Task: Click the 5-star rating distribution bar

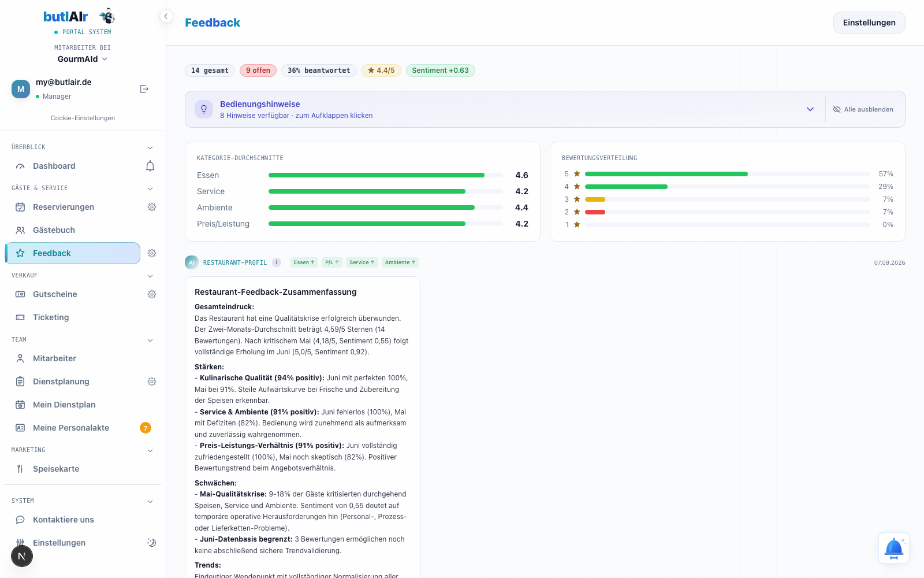Action: coord(728,174)
